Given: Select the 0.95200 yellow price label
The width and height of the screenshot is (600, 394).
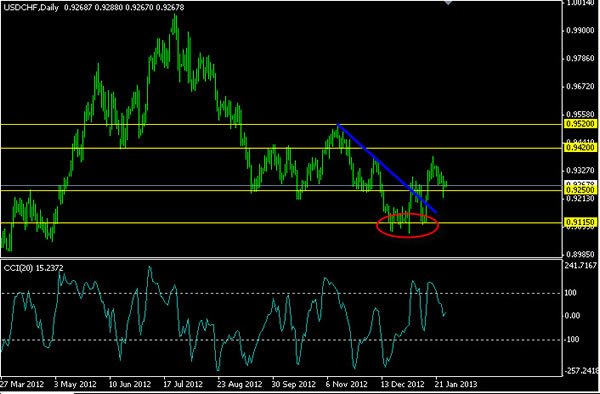Looking at the screenshot, I should pyautogui.click(x=580, y=124).
